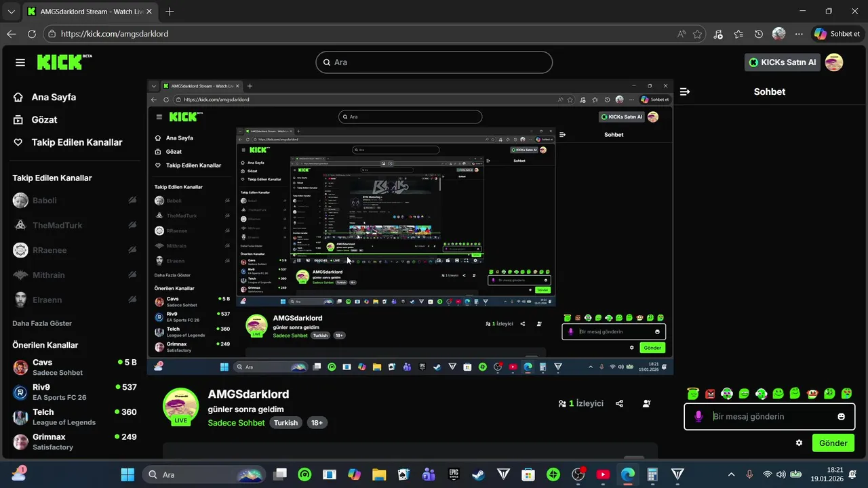
Task: Open the Kick user profile avatar
Action: pyautogui.click(x=834, y=62)
